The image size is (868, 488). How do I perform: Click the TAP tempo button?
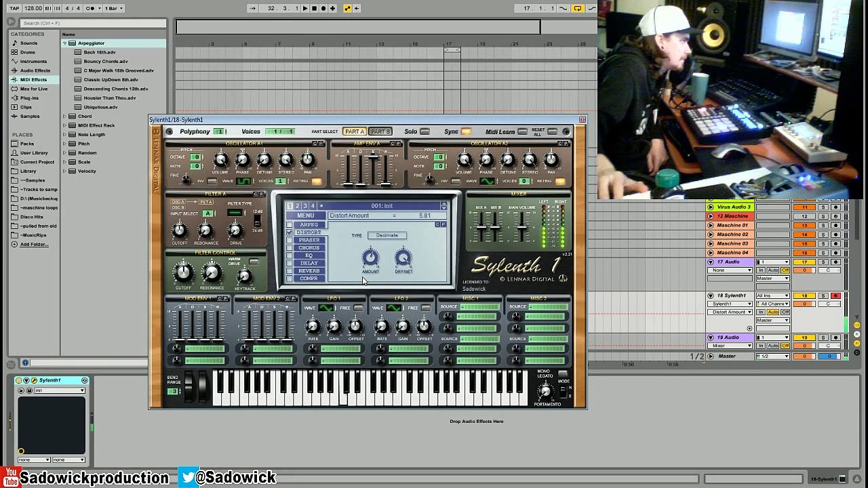tap(14, 8)
